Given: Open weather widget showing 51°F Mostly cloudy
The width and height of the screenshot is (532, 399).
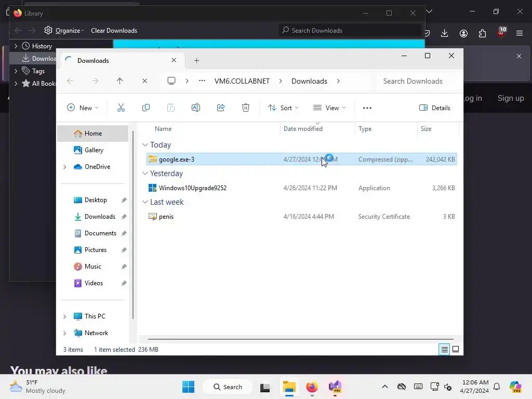Looking at the screenshot, I should 37,387.
